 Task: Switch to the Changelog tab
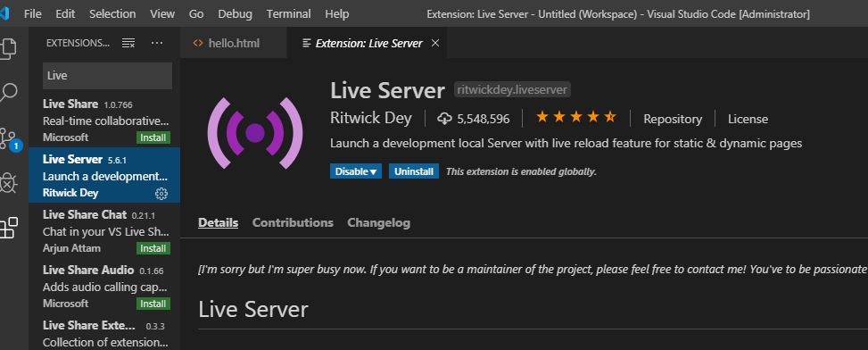378,222
